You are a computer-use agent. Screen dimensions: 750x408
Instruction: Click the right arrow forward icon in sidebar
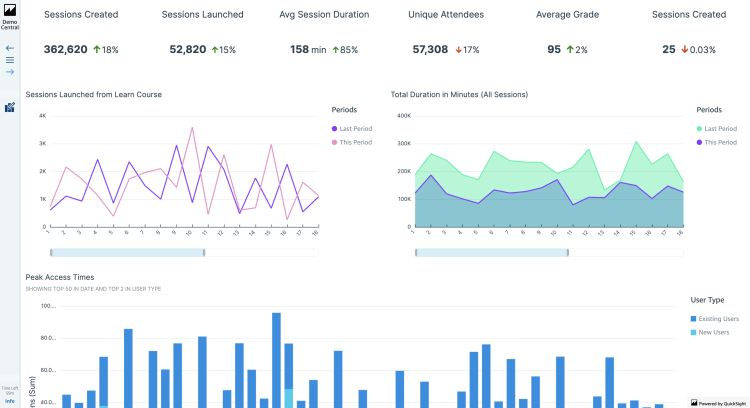[x=9, y=72]
